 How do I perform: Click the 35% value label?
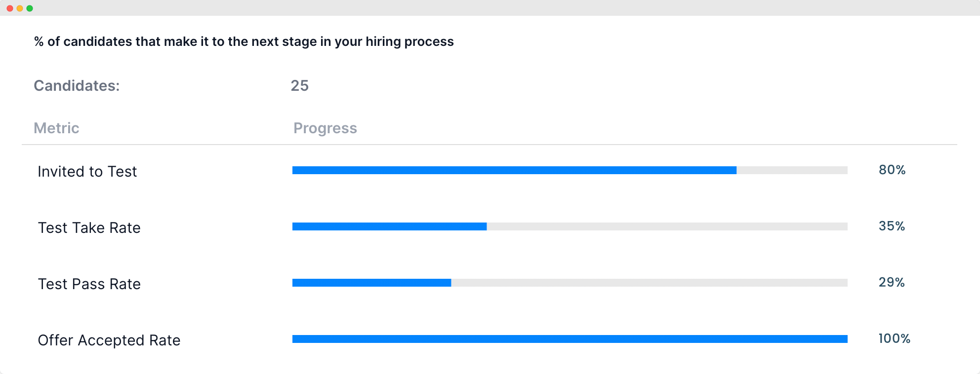[892, 226]
